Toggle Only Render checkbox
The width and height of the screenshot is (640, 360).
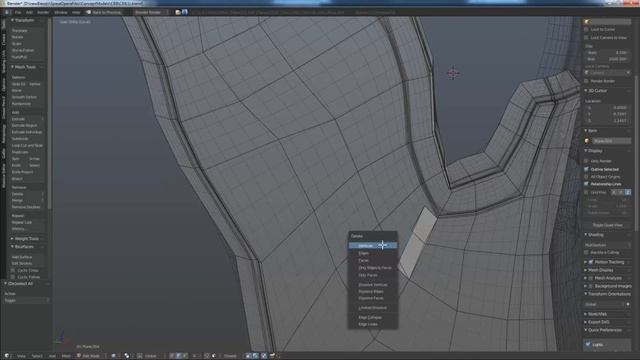[x=587, y=161]
